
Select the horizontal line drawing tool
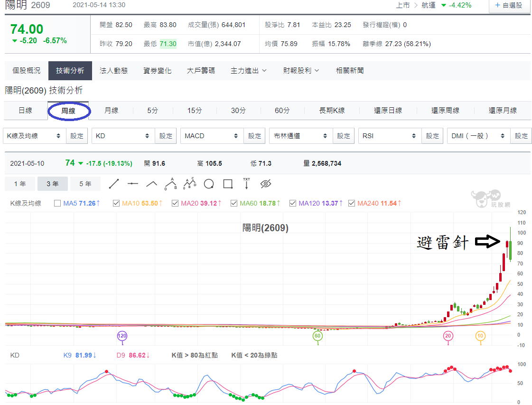coord(133,184)
